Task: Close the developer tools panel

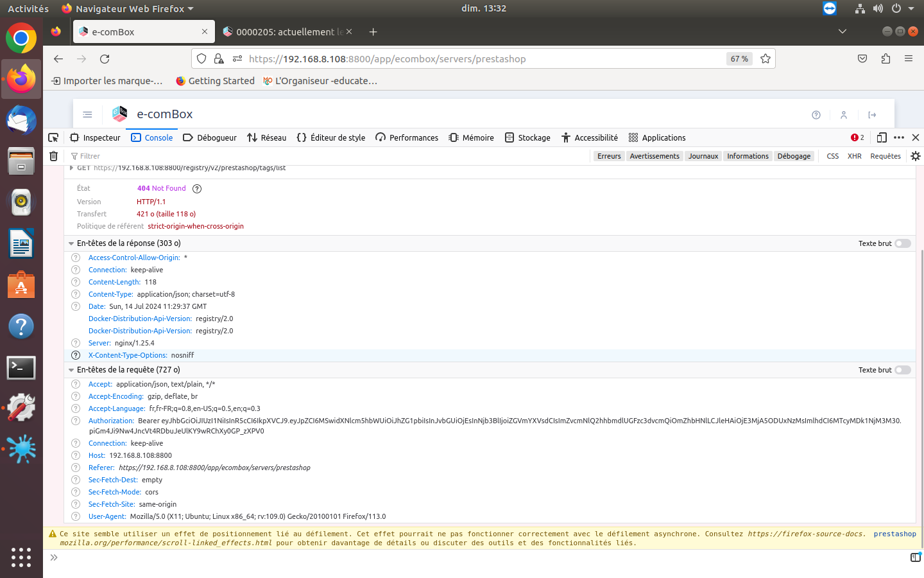Action: click(x=916, y=137)
